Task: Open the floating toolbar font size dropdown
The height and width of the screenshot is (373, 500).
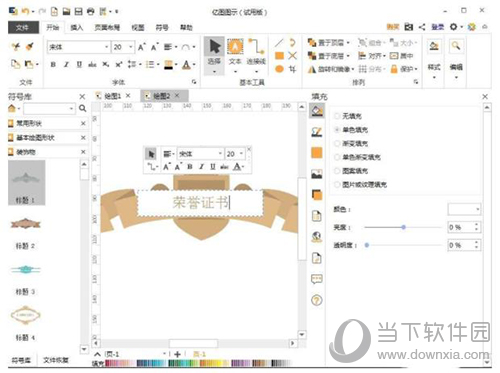Action: click(241, 154)
